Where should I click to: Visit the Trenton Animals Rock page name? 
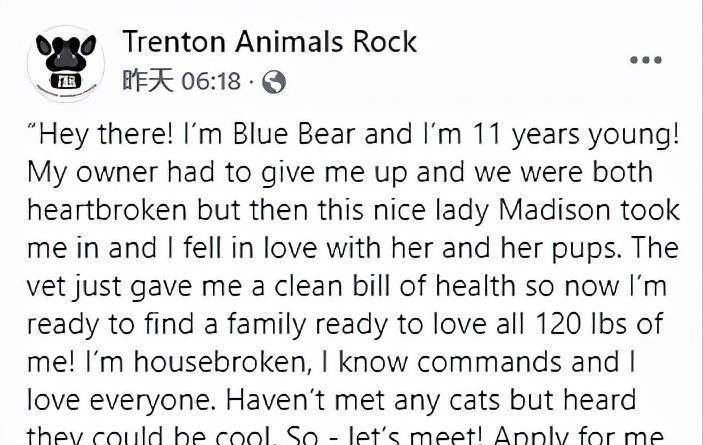click(269, 42)
